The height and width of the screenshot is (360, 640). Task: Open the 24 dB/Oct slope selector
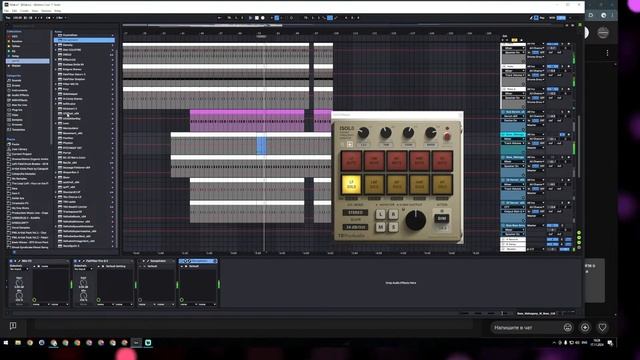coord(355,227)
